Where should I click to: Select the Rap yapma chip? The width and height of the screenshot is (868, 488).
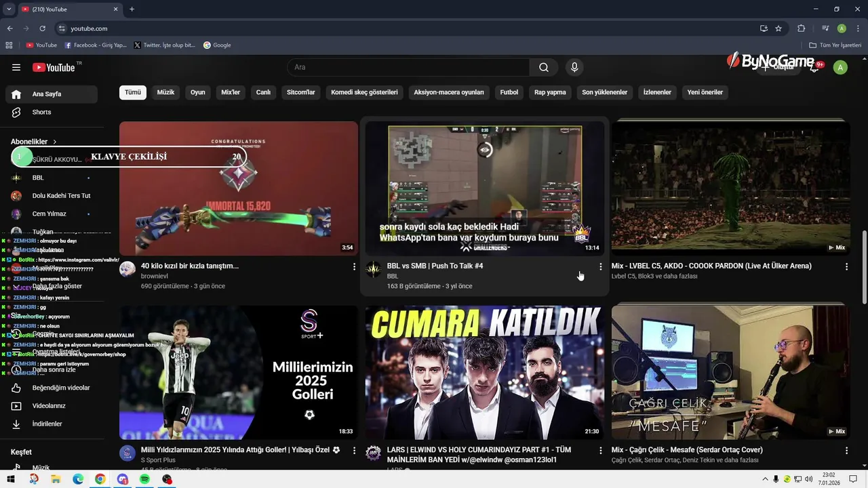tap(550, 92)
